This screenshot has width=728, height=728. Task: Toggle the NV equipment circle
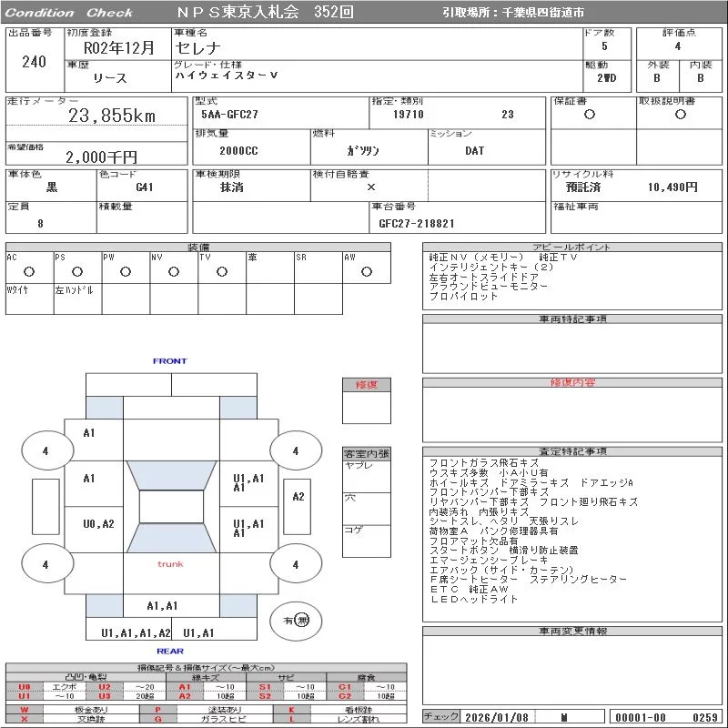pos(174,271)
